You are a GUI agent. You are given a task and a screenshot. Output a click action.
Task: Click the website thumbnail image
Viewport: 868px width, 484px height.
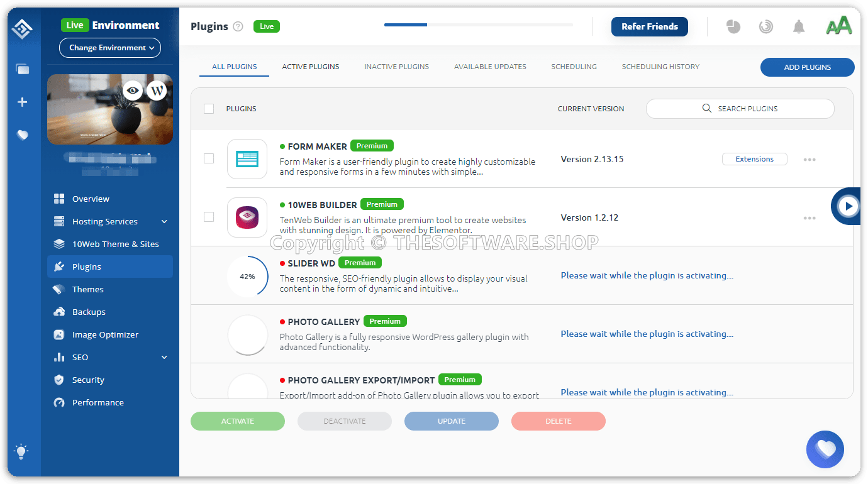coord(110,109)
